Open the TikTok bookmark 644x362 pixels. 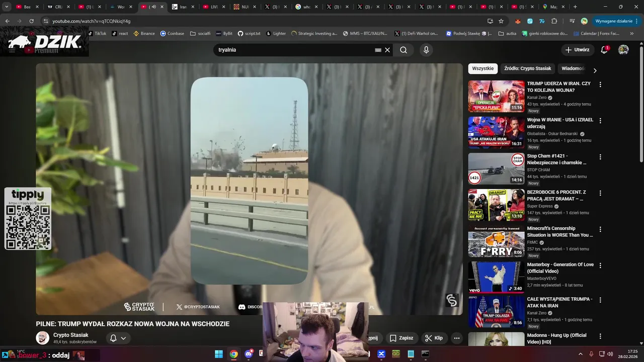click(x=97, y=34)
